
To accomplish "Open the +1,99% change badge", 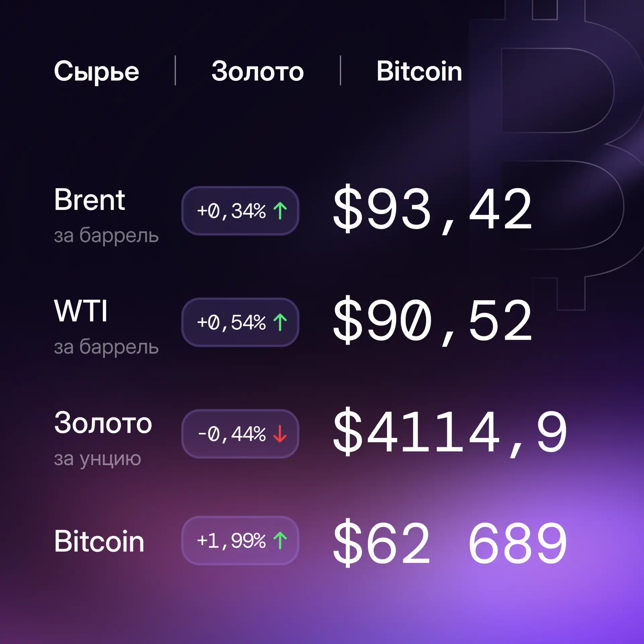I will pos(240,541).
